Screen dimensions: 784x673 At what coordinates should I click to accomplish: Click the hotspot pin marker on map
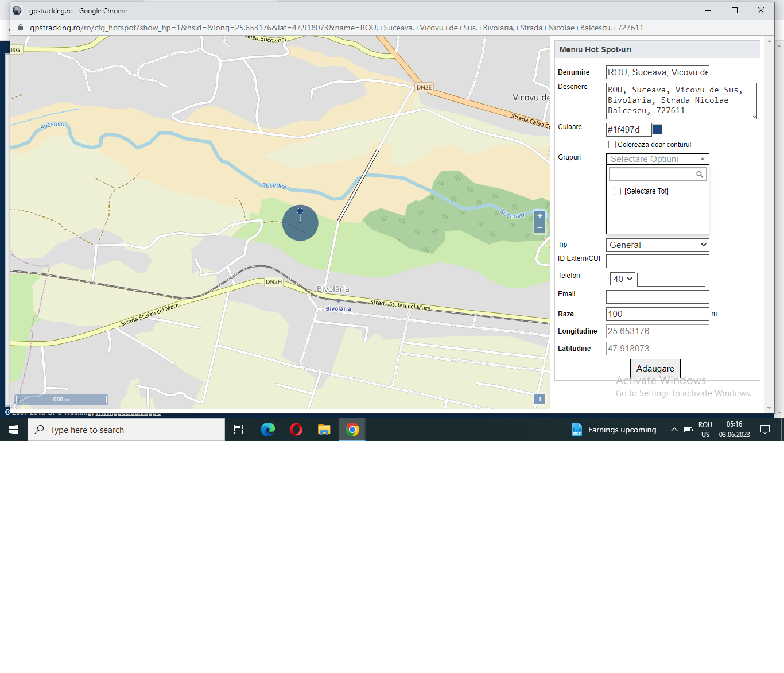tap(300, 215)
